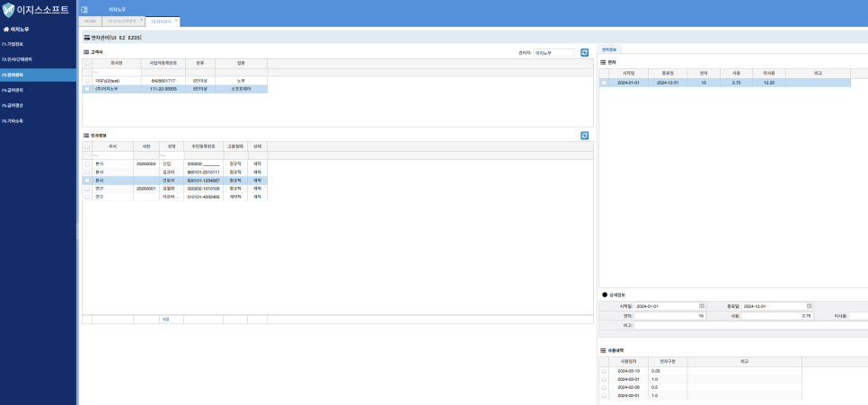Check the row with business number 8428601717
Image resolution: width=868 pixels, height=405 pixels.
coord(87,81)
